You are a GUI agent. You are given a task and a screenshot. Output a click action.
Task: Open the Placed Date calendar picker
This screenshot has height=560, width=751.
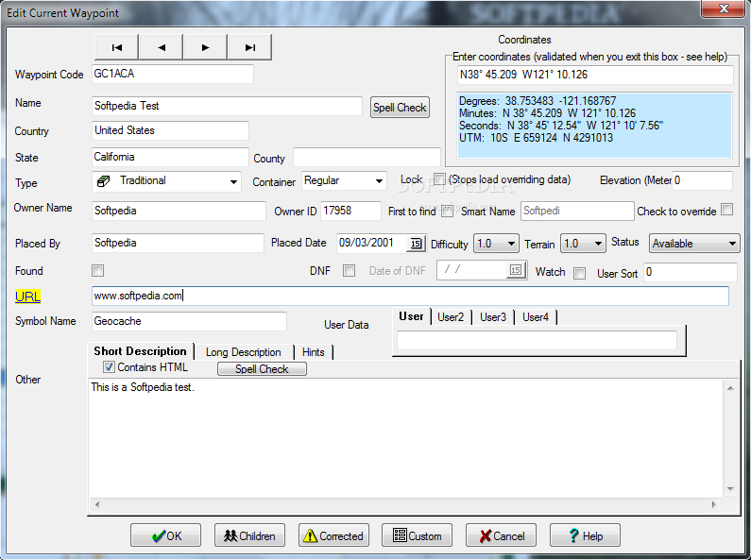coord(417,243)
